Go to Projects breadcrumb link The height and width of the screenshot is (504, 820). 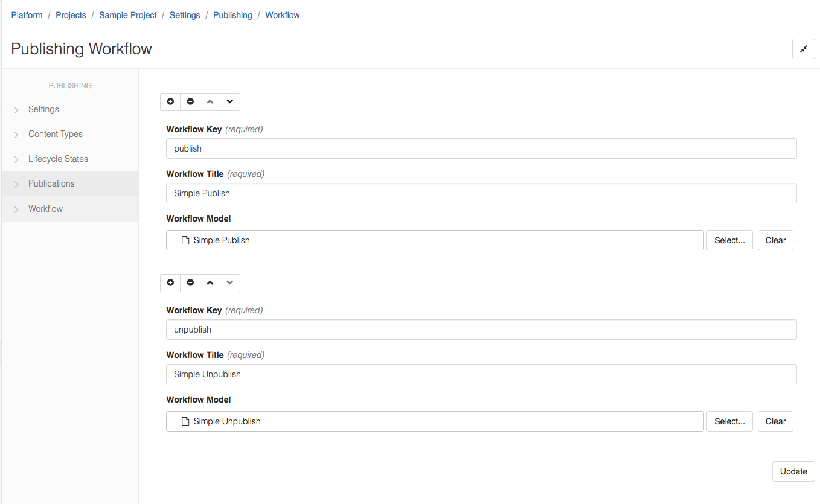[x=71, y=15]
